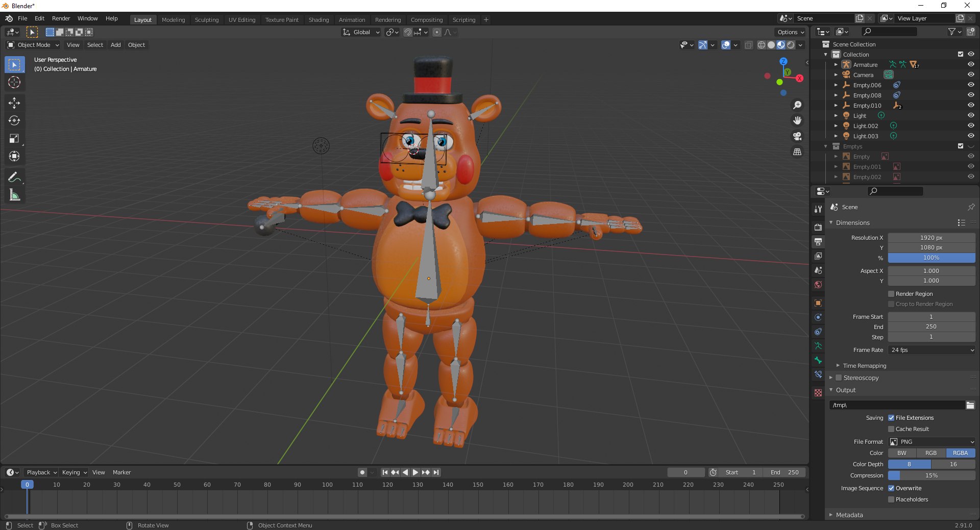Viewport: 980px width, 530px height.
Task: Activate the Transform tool
Action: coord(14,157)
